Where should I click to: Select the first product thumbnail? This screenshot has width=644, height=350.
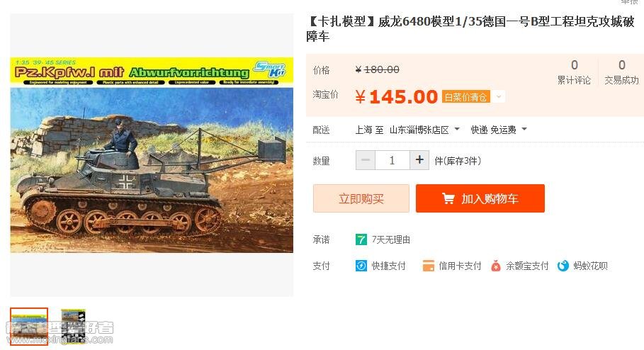pos(29,327)
